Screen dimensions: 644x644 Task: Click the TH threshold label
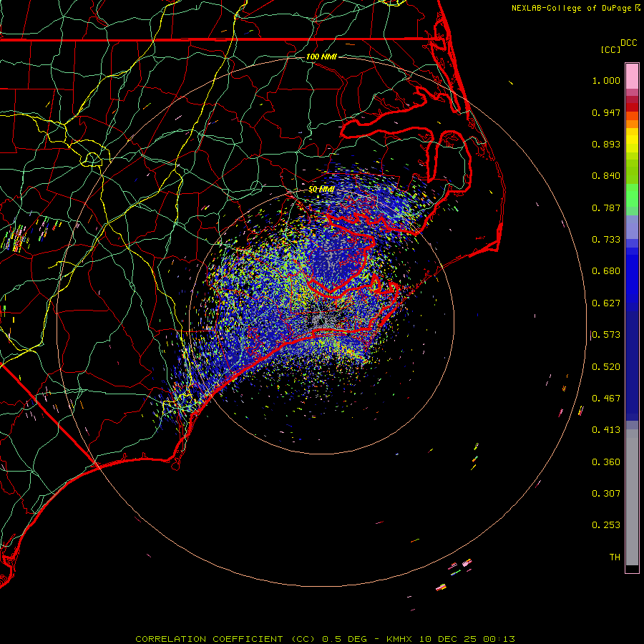pyautogui.click(x=615, y=557)
